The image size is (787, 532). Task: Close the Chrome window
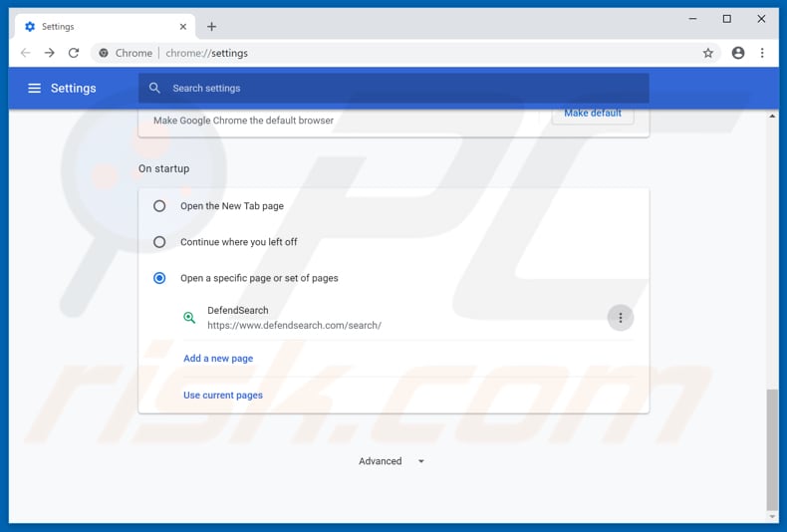[x=761, y=19]
